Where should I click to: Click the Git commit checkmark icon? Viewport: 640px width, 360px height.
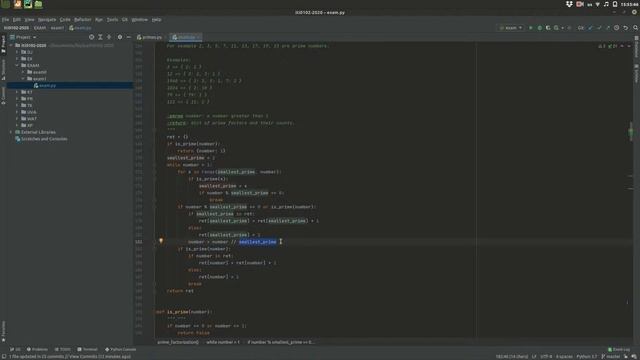(599, 28)
